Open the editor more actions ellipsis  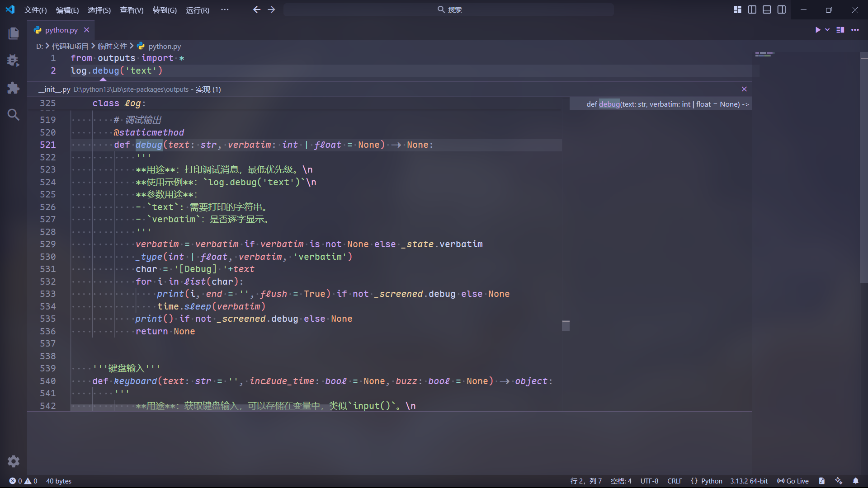pyautogui.click(x=855, y=30)
